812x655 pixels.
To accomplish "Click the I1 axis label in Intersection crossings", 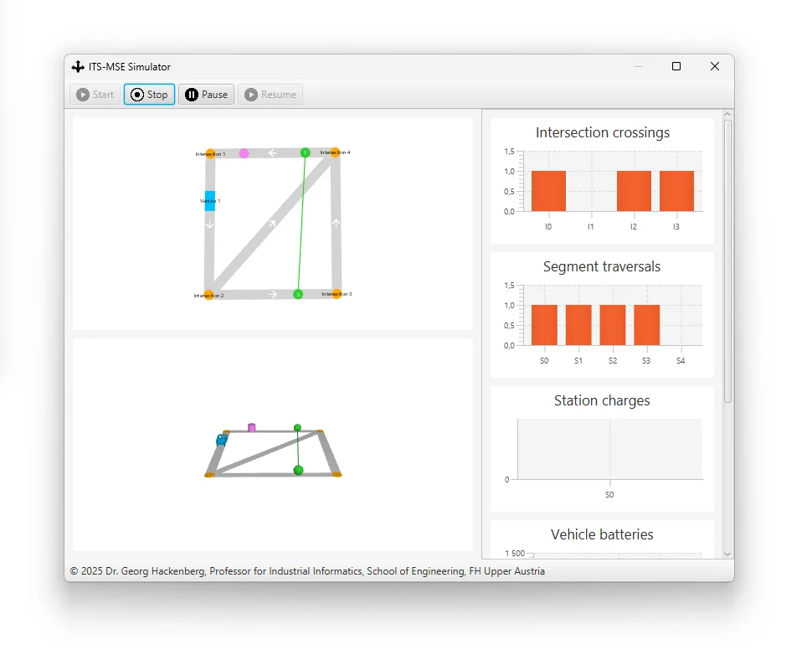I will coord(590,226).
